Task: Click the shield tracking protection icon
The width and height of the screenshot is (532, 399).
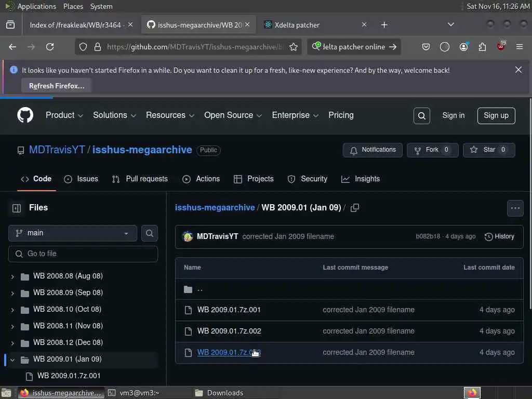Action: click(x=83, y=47)
